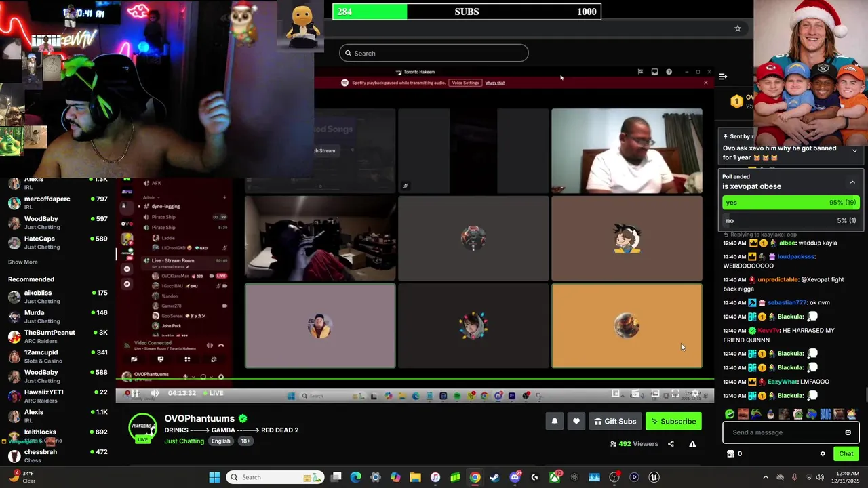The image size is (868, 488).
Task: Insert the blue BANG emote
Action: tap(825, 414)
